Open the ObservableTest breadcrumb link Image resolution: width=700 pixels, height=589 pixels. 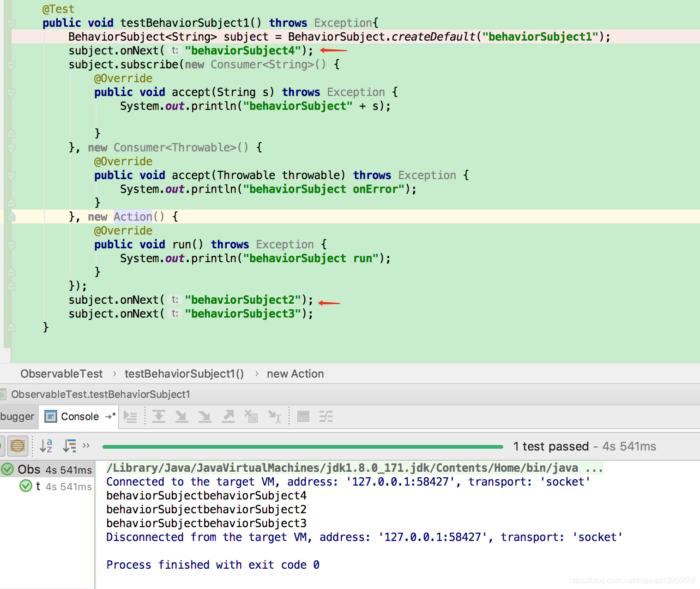pyautogui.click(x=61, y=373)
